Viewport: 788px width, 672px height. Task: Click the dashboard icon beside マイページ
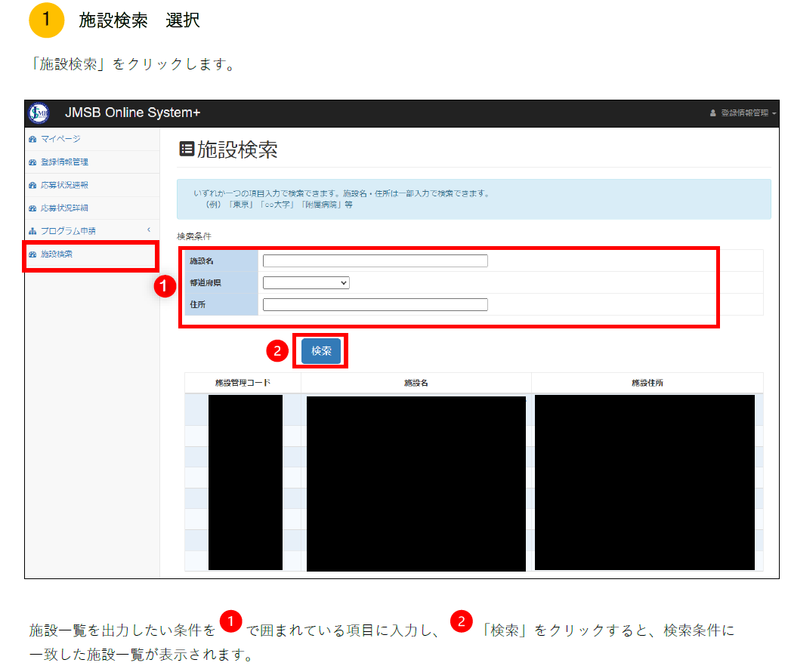[32, 139]
